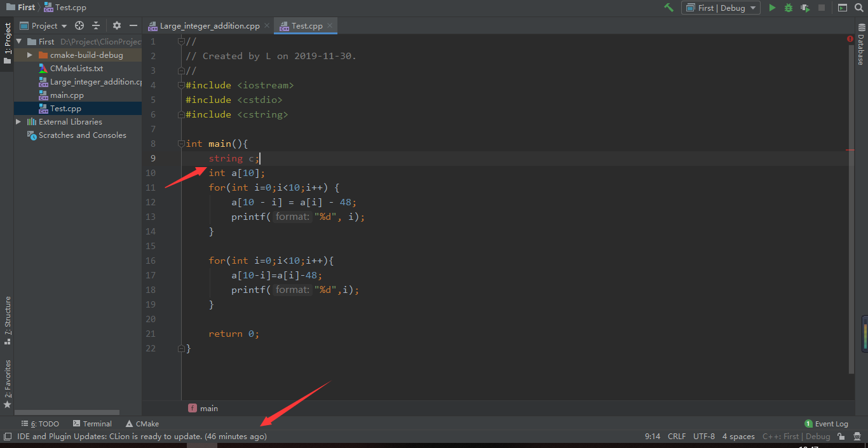Click the fold marker beside #include iostream
The image size is (868, 448).
182,85
